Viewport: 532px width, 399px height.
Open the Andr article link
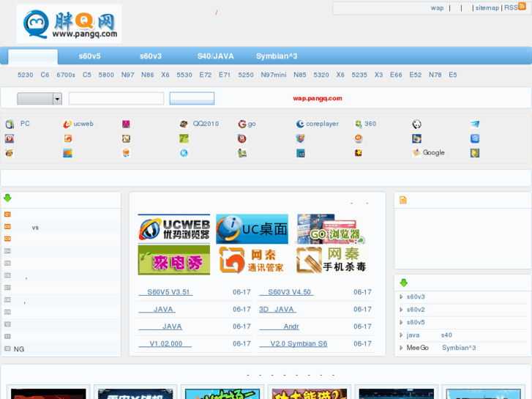280,327
